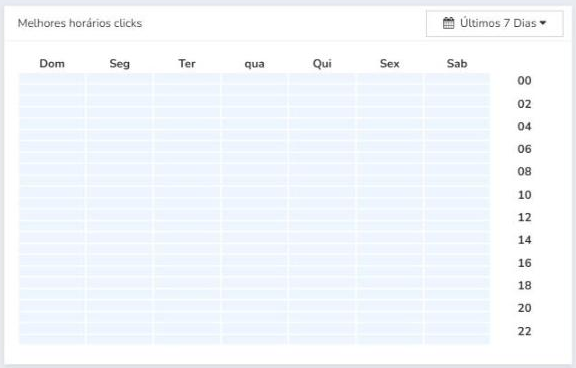The height and width of the screenshot is (368, 576).
Task: Open the Últimos 7 Dias date range dropdown
Action: tap(494, 24)
